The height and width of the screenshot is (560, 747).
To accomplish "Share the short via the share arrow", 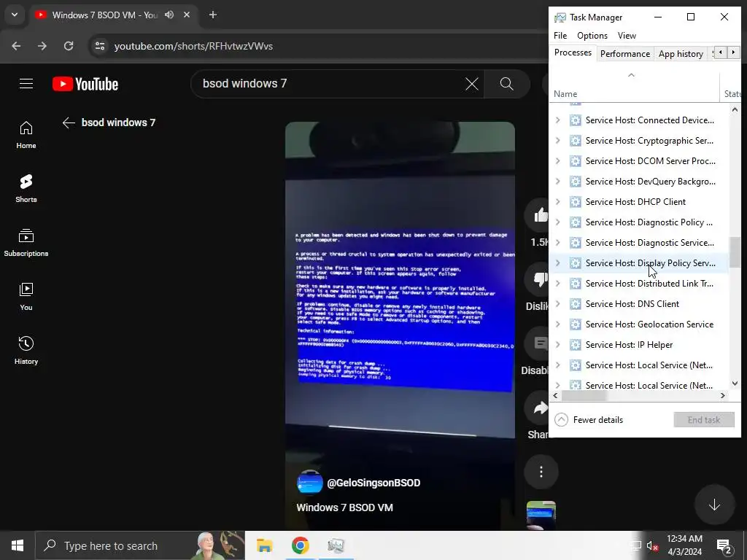I will pyautogui.click(x=538, y=408).
